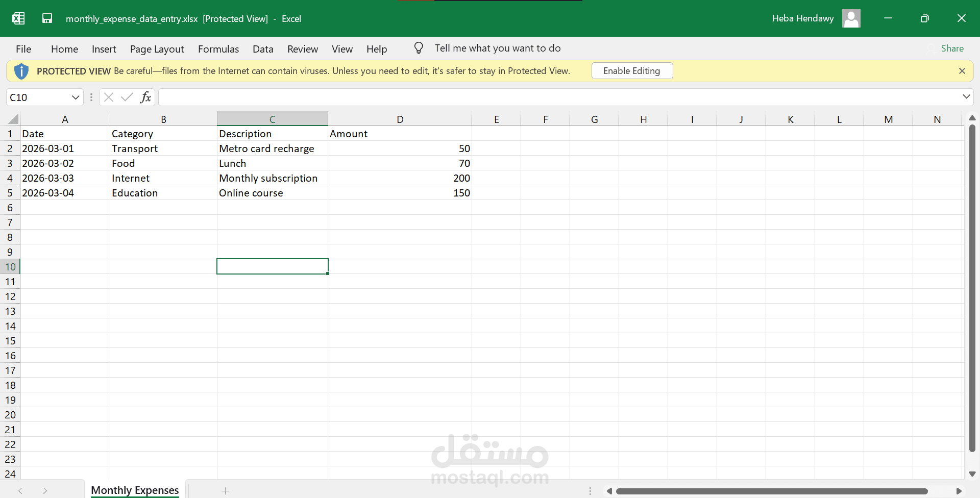Image resolution: width=980 pixels, height=498 pixels.
Task: Select the Amount header cell
Action: 400,134
